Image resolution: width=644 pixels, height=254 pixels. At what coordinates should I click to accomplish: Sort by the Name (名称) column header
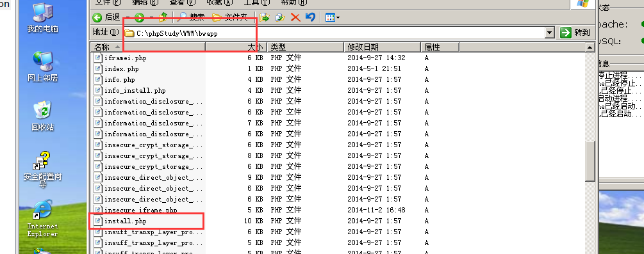pyautogui.click(x=148, y=47)
